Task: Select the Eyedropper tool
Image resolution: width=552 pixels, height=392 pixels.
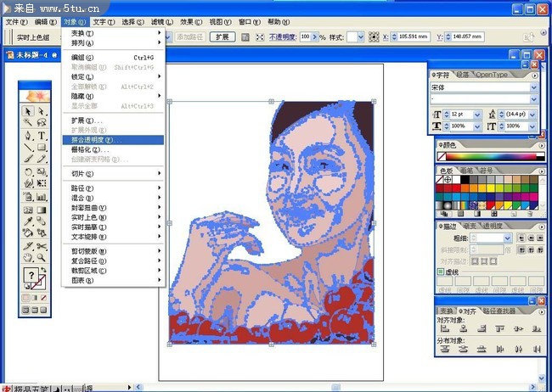Action: tap(28, 221)
